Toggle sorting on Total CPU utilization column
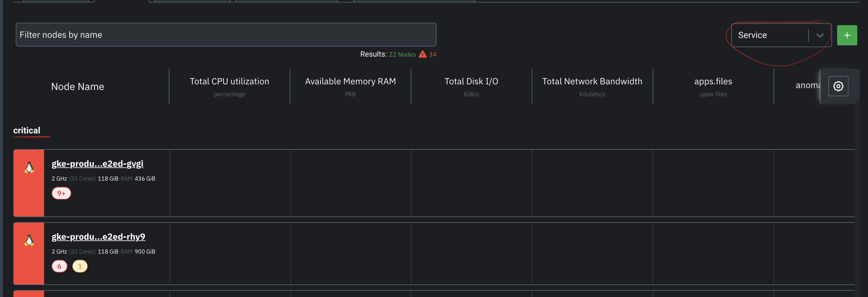Image resolution: width=868 pixels, height=297 pixels. point(230,81)
